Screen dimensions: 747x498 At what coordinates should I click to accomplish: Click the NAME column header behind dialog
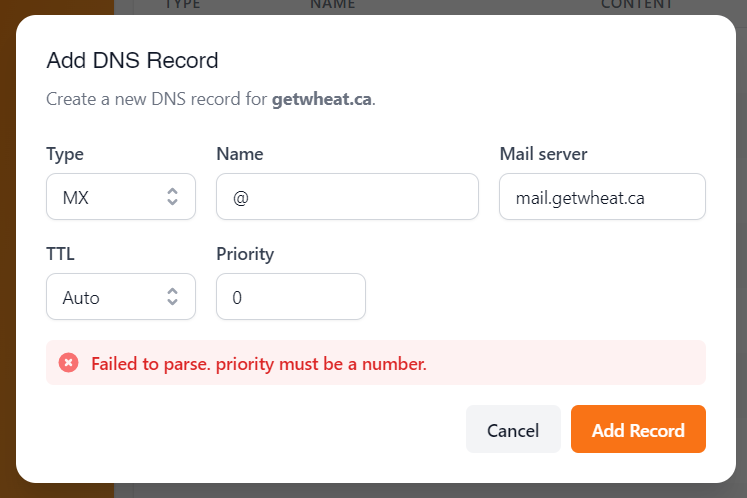point(333,4)
